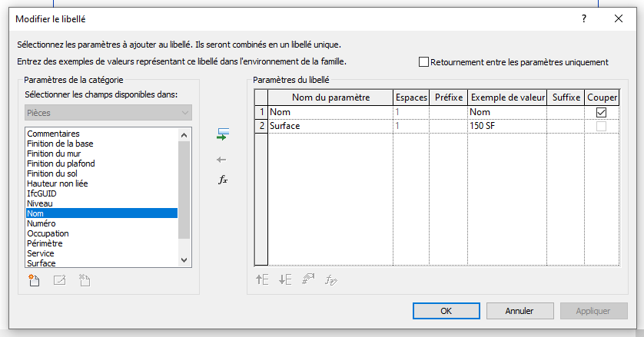
Task: Open the Pièces category dropdown
Action: (x=108, y=113)
